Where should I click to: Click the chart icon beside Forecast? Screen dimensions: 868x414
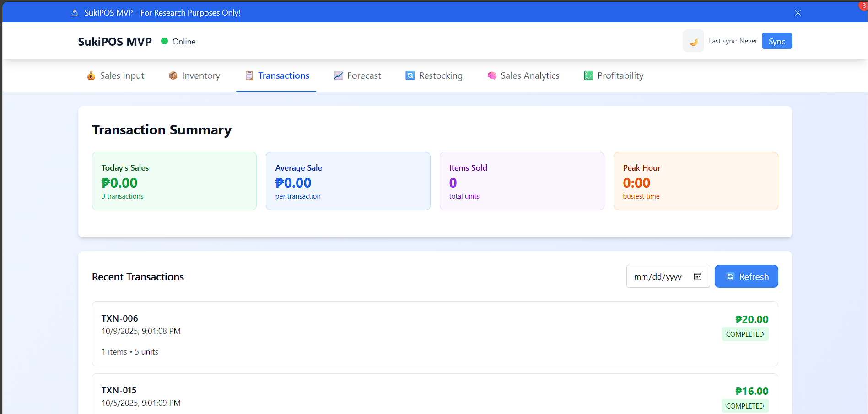click(x=338, y=76)
